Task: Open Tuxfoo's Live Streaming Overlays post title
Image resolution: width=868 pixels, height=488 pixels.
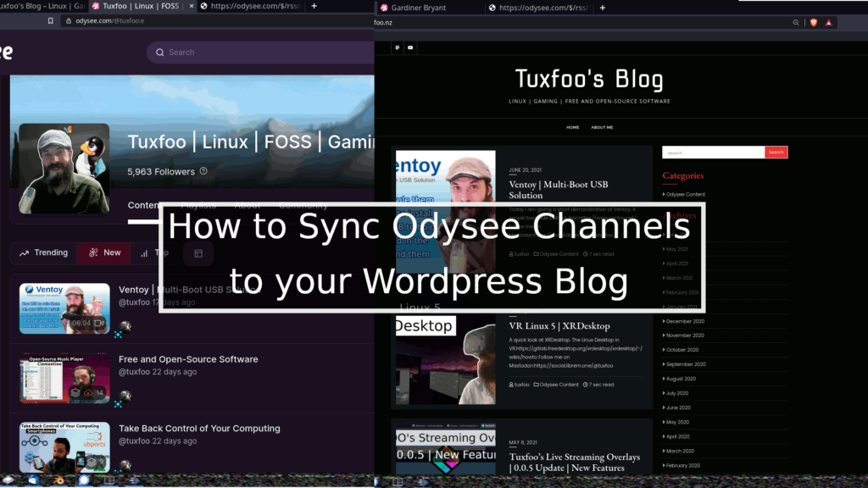Action: point(575,462)
